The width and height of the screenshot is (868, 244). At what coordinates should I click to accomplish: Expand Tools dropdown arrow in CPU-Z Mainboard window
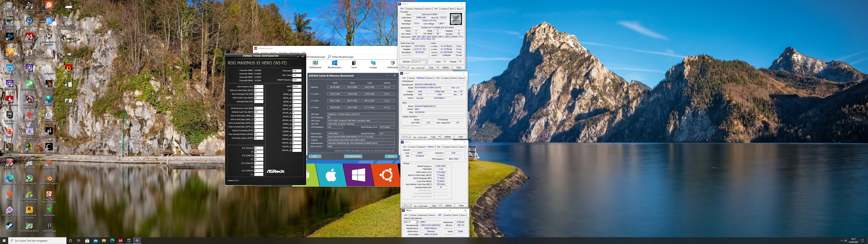click(439, 137)
